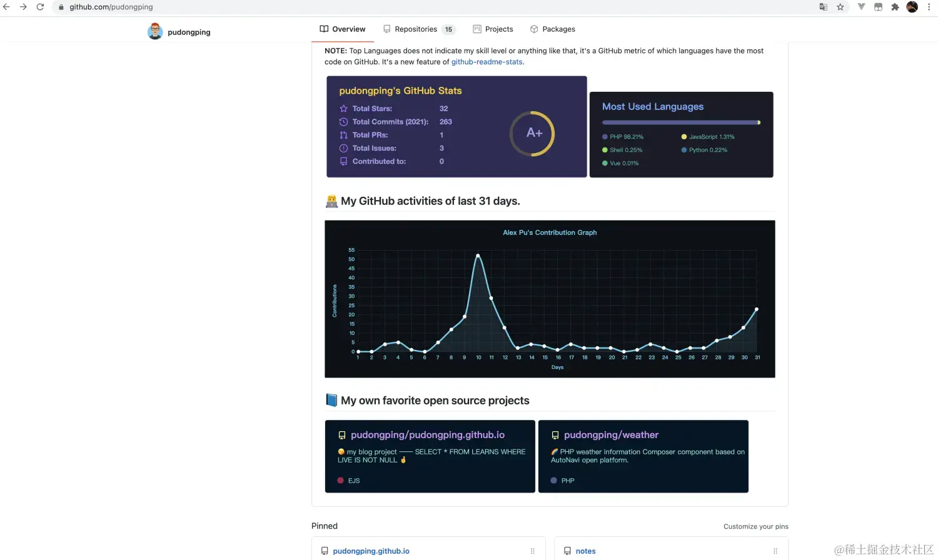This screenshot has width=938, height=560.
Task: Grab the notes pin drag handle
Action: click(775, 551)
